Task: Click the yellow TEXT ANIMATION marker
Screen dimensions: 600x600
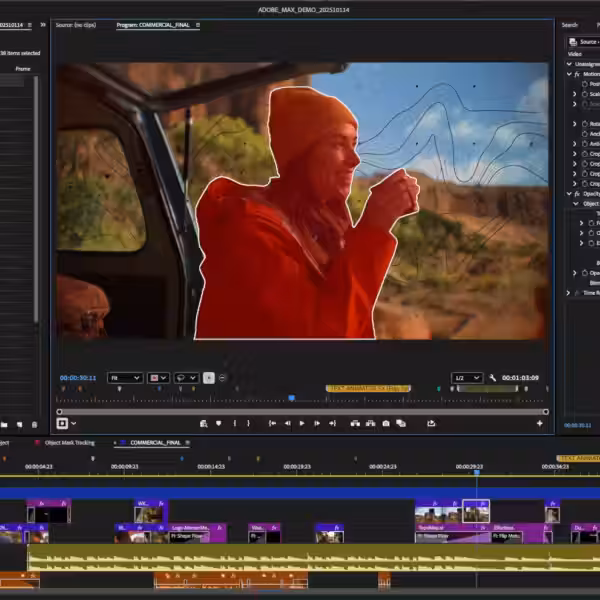Action: point(368,388)
